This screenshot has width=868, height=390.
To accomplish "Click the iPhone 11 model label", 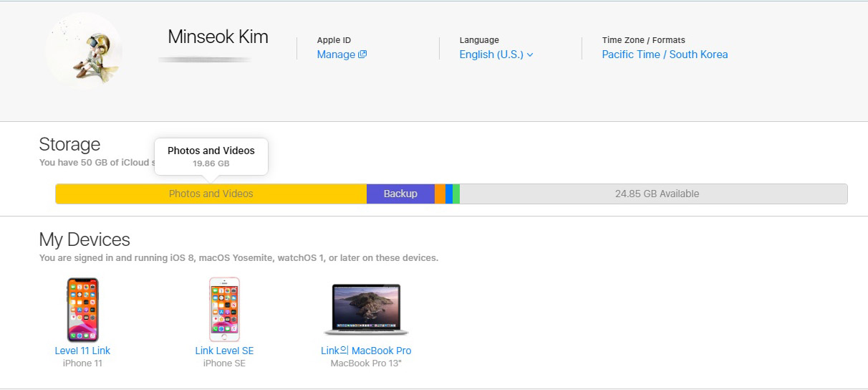I will (x=82, y=363).
